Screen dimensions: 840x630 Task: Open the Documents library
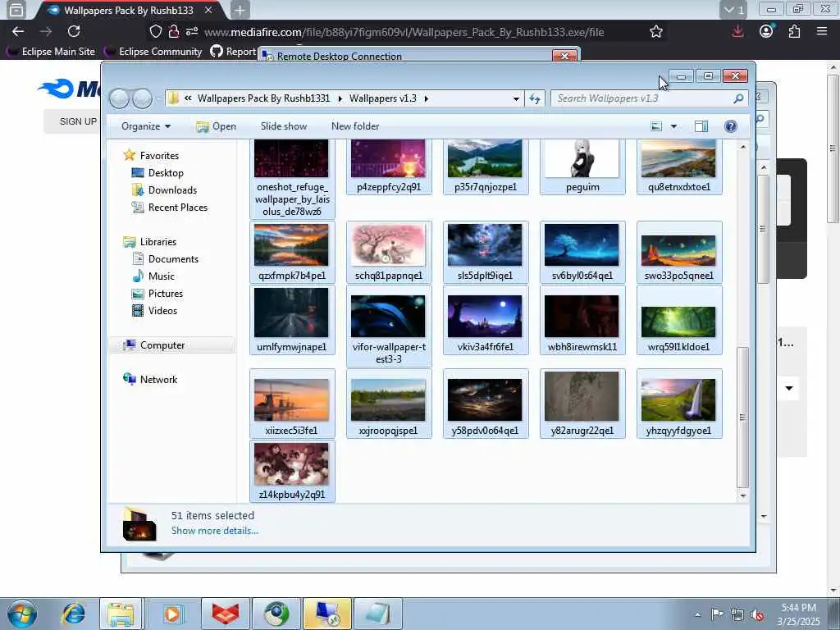[166, 258]
